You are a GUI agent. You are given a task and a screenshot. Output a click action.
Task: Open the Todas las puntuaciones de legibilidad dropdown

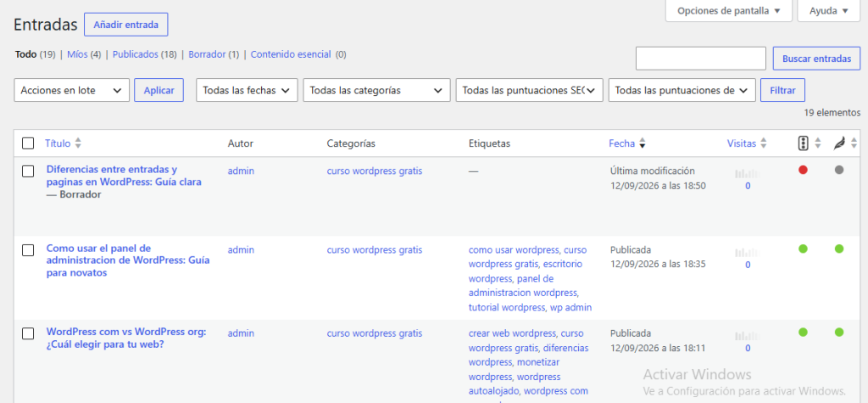tap(682, 90)
